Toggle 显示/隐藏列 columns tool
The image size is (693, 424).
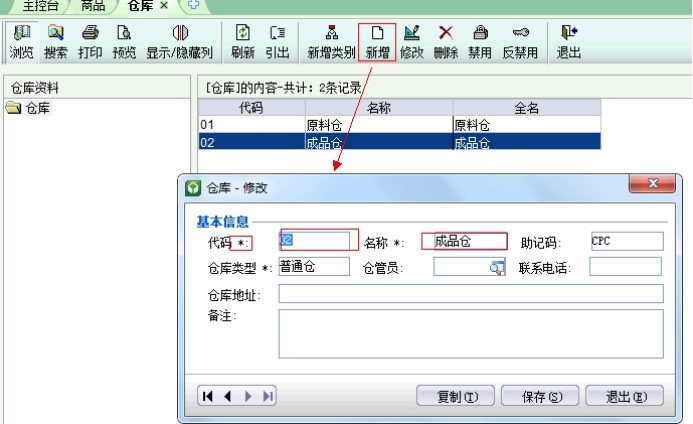pos(180,42)
